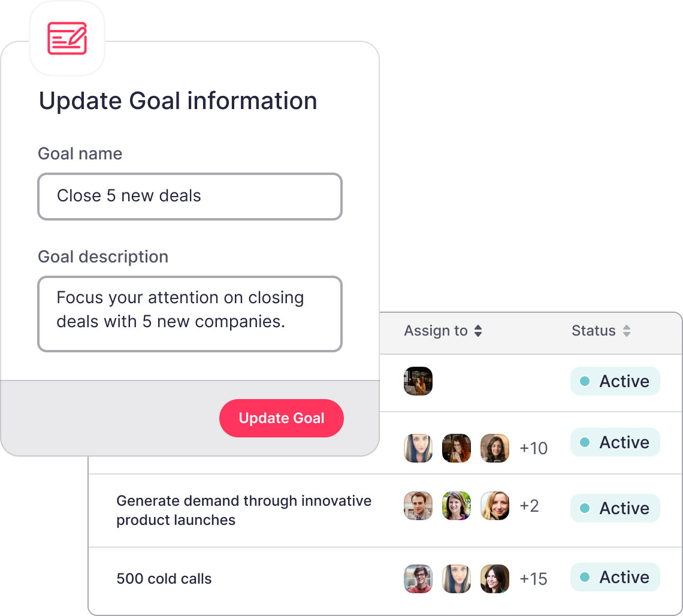The image size is (683, 616).
Task: Open Generate demand through innovative product launches goal
Action: [x=244, y=510]
